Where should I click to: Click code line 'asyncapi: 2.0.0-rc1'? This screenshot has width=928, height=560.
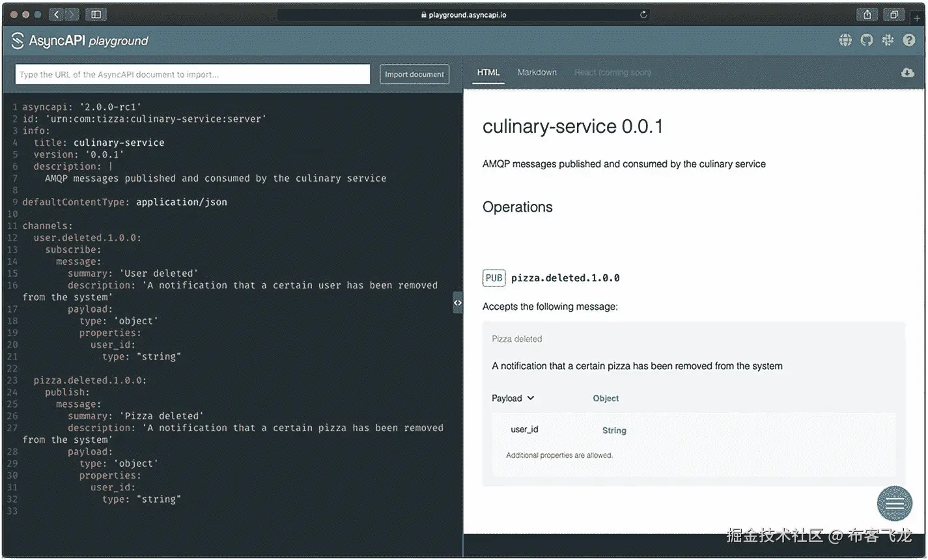pyautogui.click(x=82, y=107)
